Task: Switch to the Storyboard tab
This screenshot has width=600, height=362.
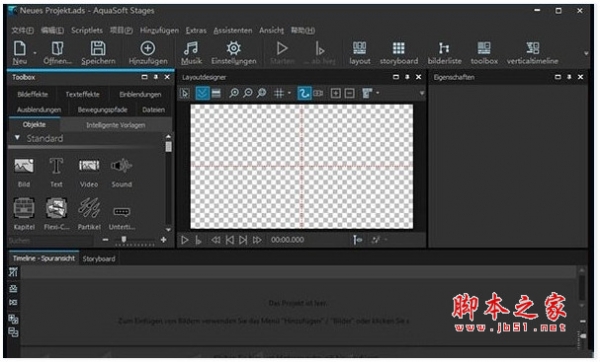Action: (x=99, y=259)
